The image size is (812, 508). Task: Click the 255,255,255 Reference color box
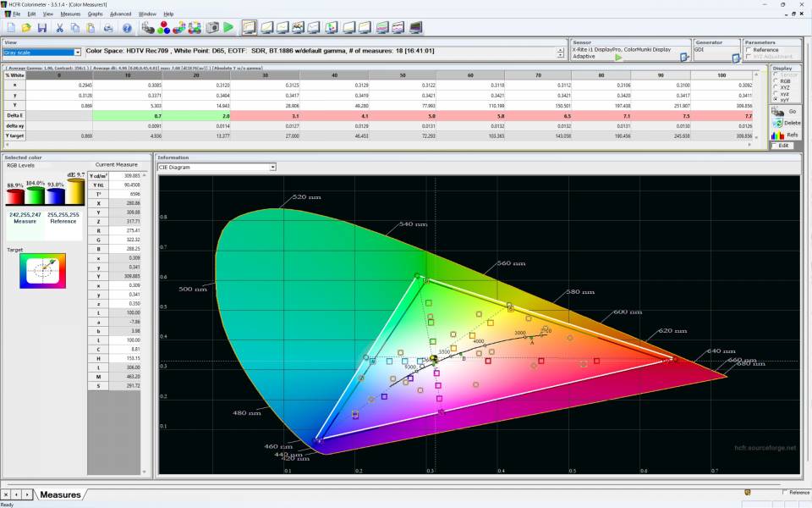[x=63, y=225]
